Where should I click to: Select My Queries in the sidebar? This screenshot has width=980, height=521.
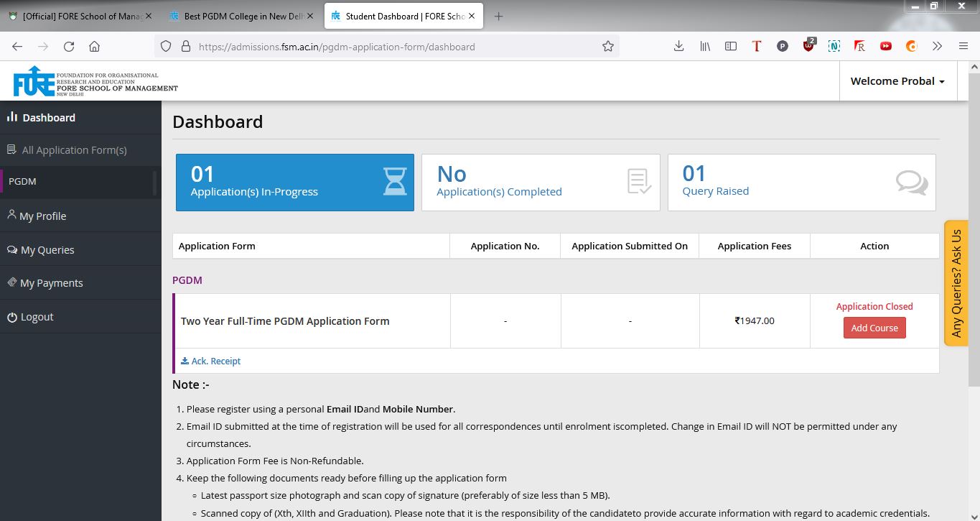click(x=47, y=250)
